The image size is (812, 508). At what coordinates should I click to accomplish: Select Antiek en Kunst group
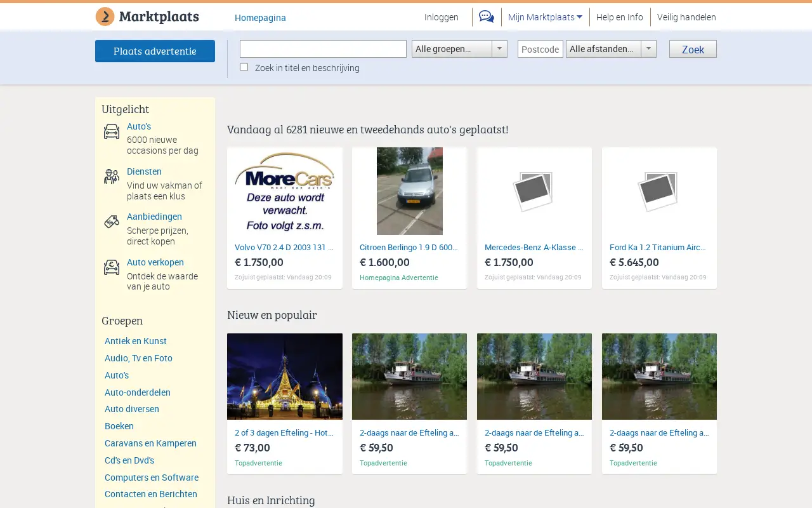[x=136, y=341]
